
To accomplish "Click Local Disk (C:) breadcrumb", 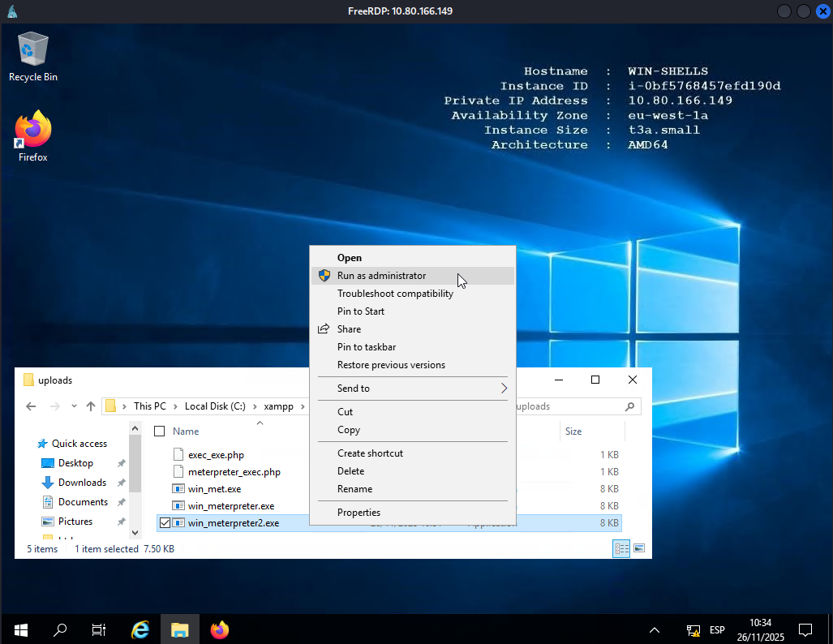I will tap(215, 406).
